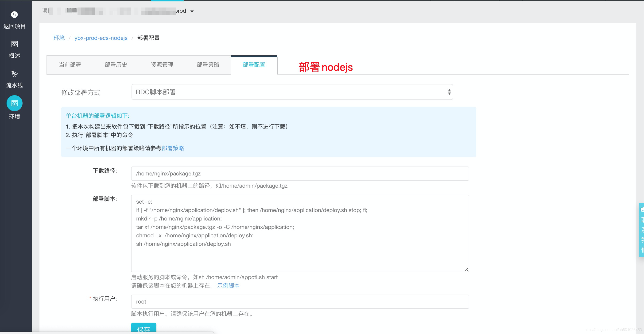Click the 执行用户 root input field

[300, 302]
